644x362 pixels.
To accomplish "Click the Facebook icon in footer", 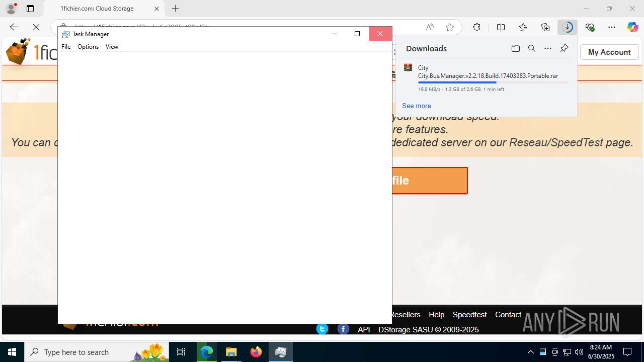I will [343, 329].
